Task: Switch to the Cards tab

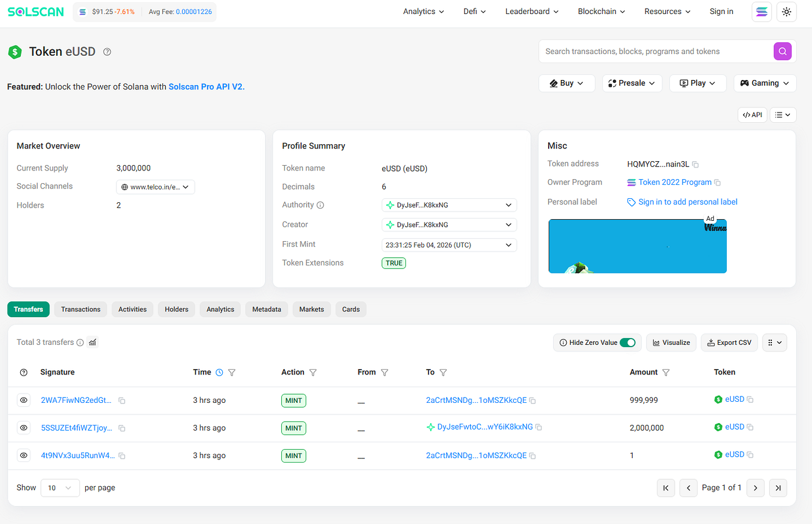Action: [351, 310]
